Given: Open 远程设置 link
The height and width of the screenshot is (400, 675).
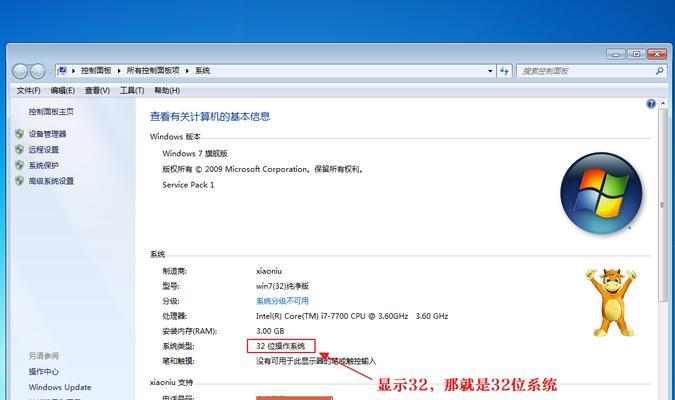Looking at the screenshot, I should (43, 149).
